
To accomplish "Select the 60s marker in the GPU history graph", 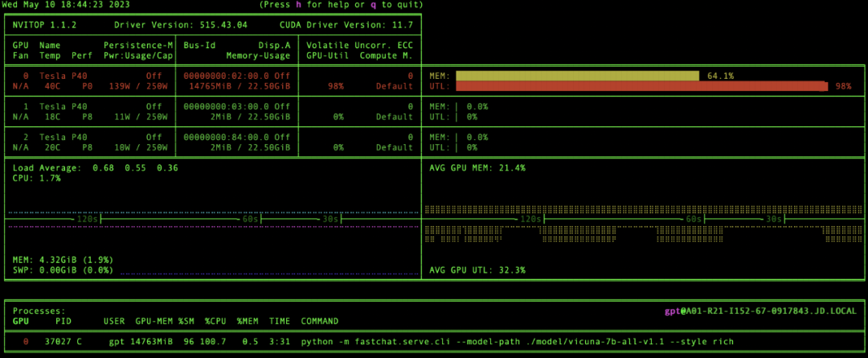I will point(694,220).
